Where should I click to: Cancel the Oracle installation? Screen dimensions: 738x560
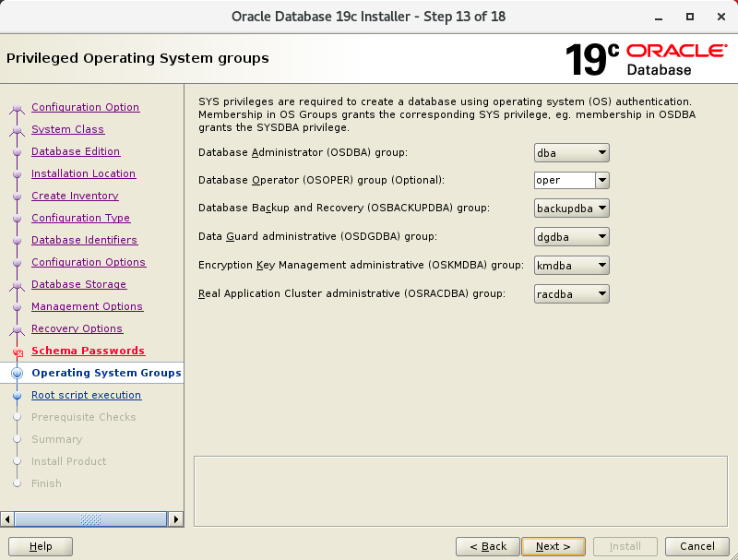pos(697,546)
